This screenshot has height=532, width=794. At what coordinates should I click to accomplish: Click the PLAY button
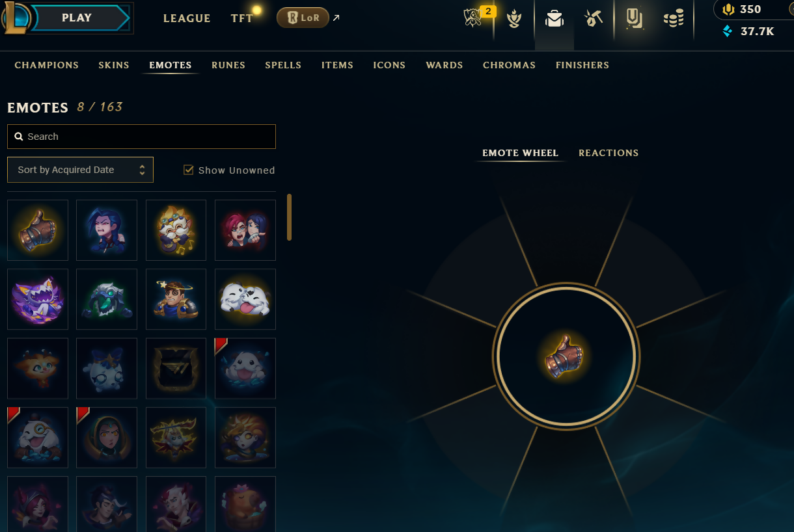tap(77, 18)
